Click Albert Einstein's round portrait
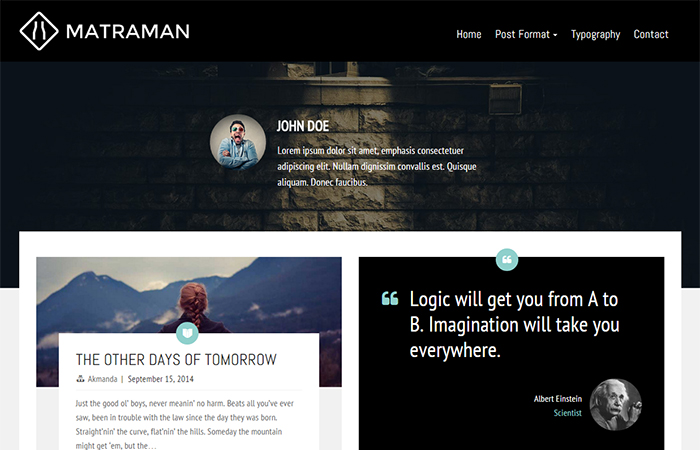Screen dimensions: 700x450 [x=616, y=404]
